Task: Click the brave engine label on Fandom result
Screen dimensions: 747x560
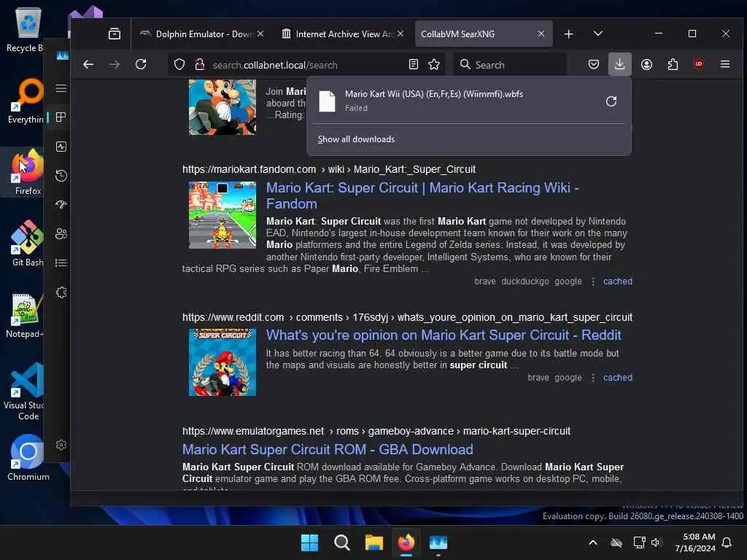Action: 485,281
